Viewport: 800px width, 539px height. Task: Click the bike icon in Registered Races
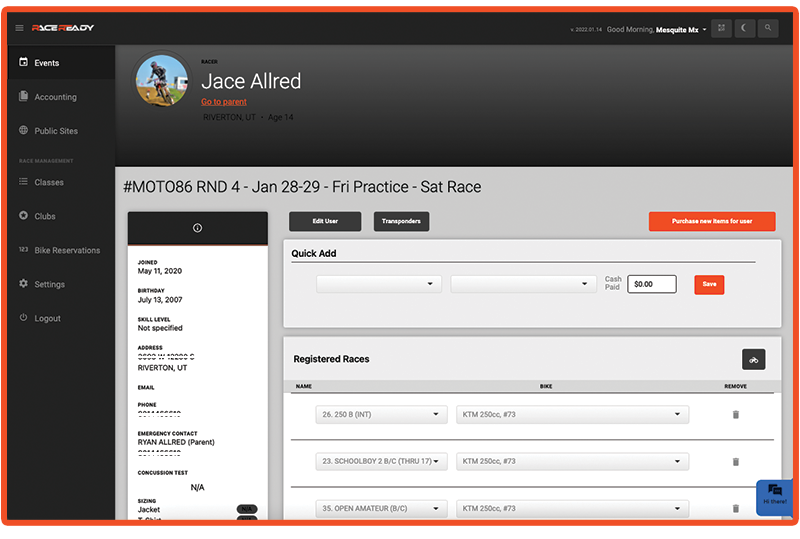[754, 360]
